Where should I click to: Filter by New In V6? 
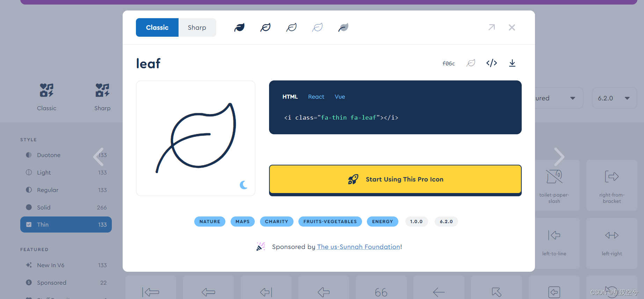[x=66, y=265]
